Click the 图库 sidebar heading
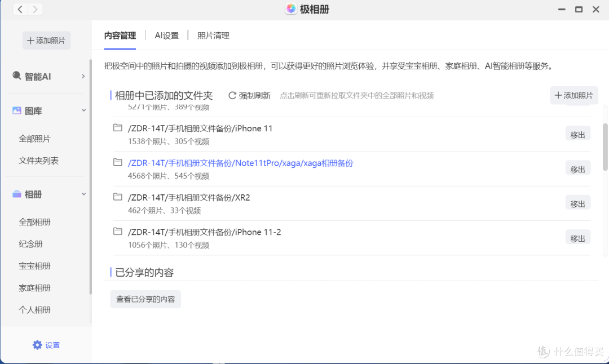 33,111
